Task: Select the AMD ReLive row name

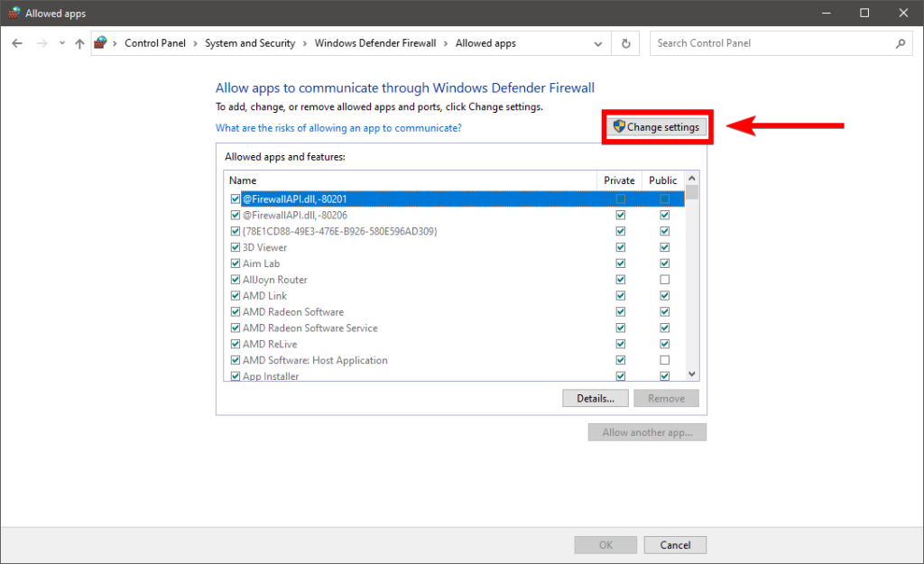Action: 270,344
